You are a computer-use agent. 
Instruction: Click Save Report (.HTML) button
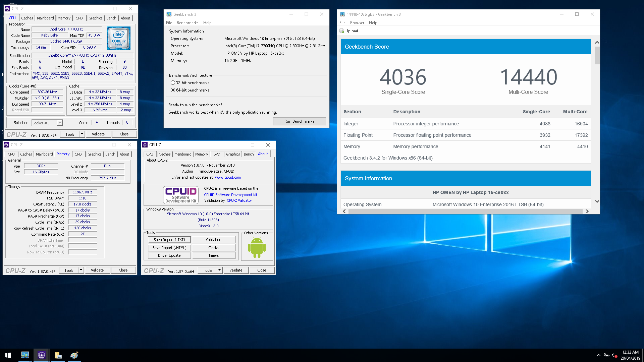tap(169, 248)
